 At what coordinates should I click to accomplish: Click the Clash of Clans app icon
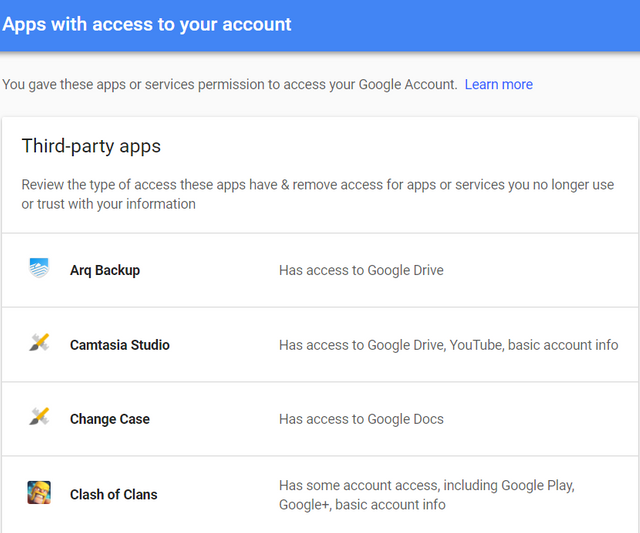tap(39, 492)
